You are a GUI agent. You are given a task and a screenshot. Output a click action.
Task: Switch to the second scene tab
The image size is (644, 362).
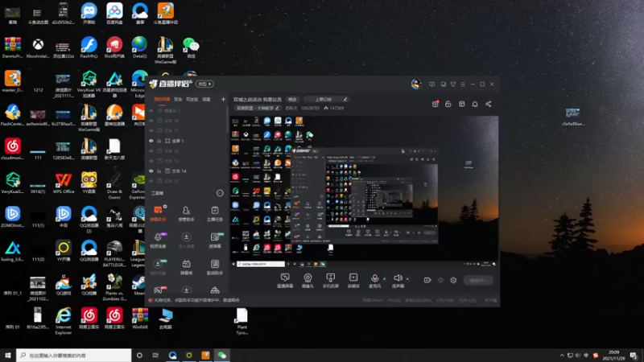coord(178,99)
